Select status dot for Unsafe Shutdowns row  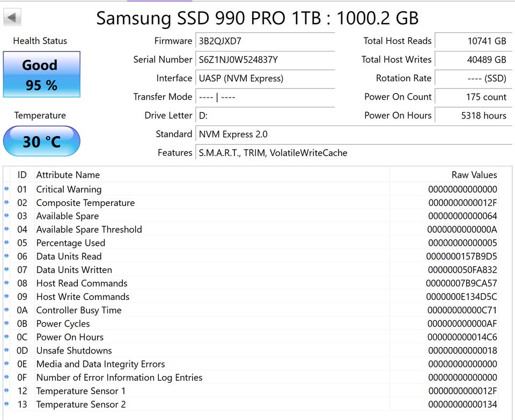coord(6,350)
